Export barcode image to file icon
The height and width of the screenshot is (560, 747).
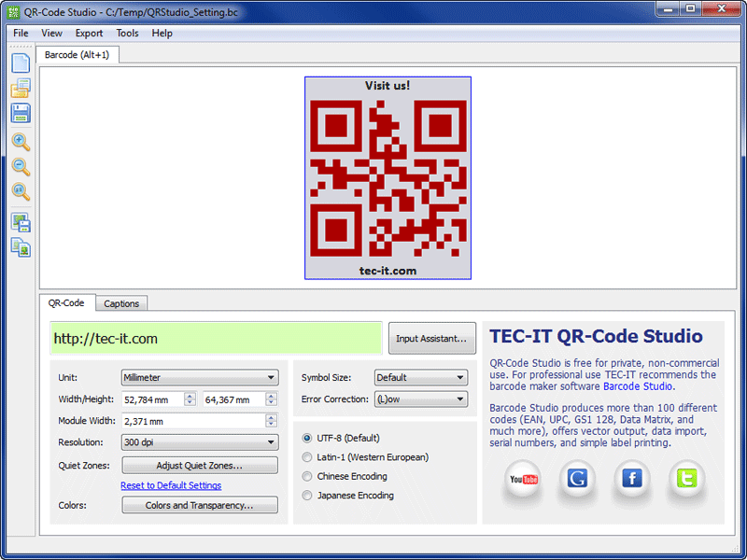pos(21,222)
